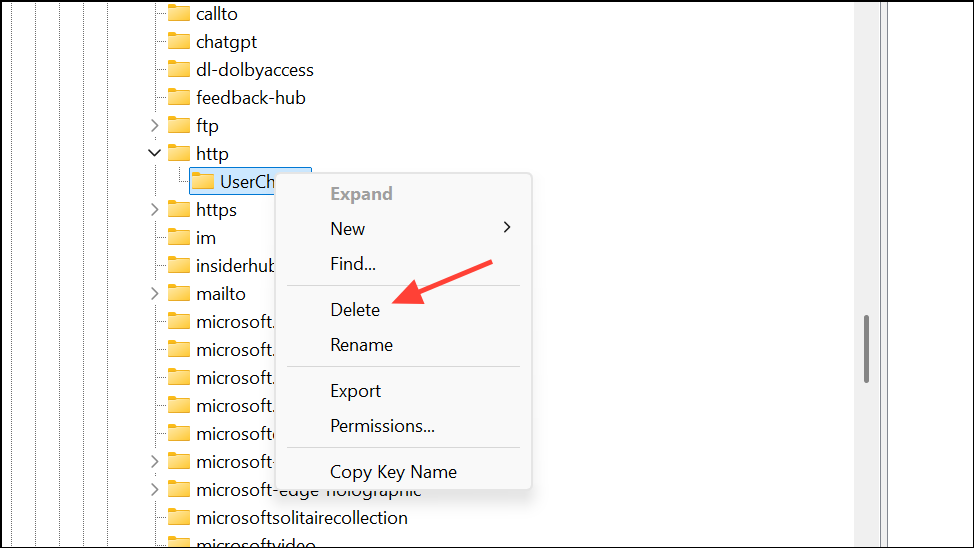Viewport: 974px width, 548px height.
Task: Collapse the http registry key
Action: tap(154, 154)
